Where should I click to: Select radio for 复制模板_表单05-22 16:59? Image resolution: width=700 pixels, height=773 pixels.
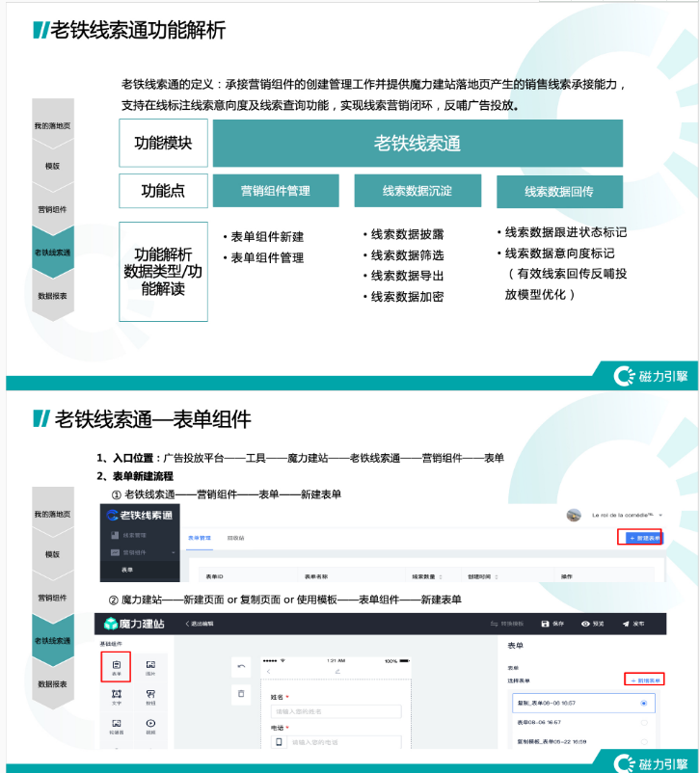(644, 742)
